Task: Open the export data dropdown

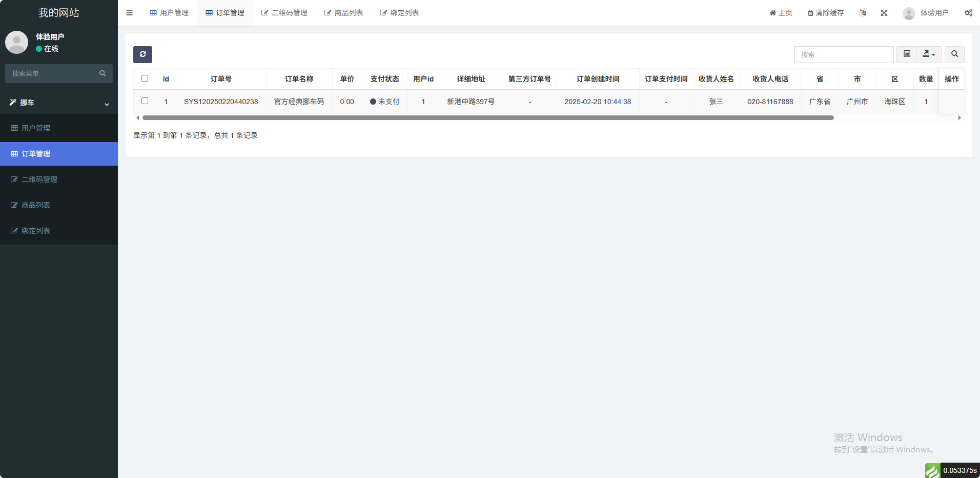Action: click(x=929, y=54)
